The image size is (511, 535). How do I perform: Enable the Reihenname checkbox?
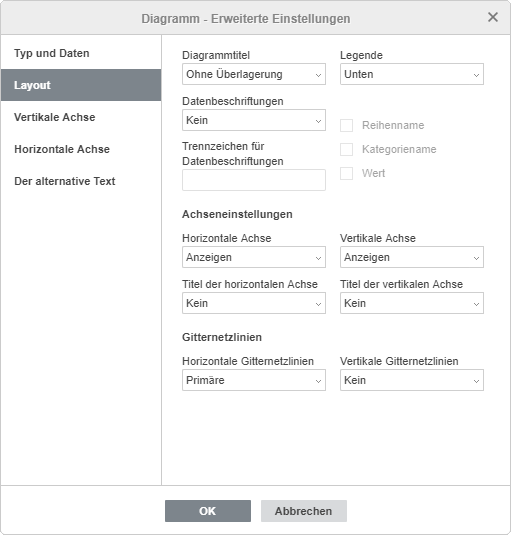[x=347, y=125]
